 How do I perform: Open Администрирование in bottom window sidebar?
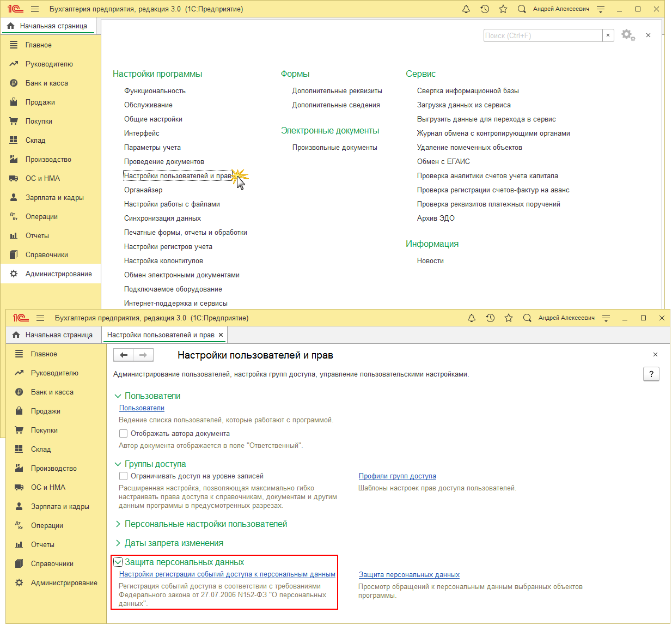pyautogui.click(x=56, y=583)
